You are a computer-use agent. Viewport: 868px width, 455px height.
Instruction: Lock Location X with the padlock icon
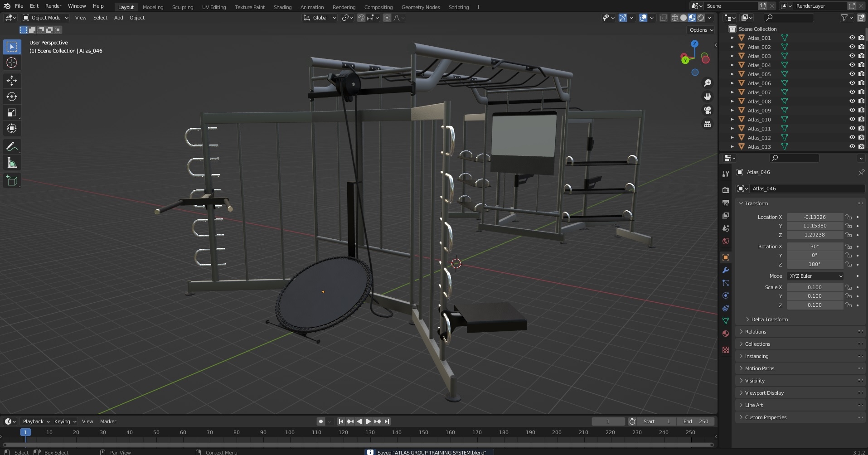click(849, 217)
